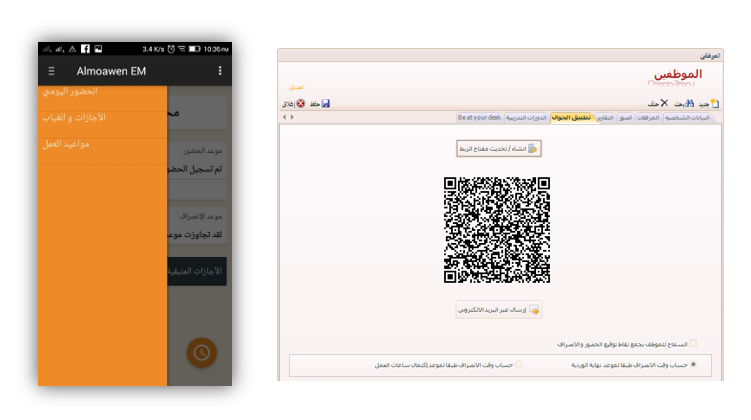Switch to the الدورات التدريبية tab
This screenshot has width=751, height=420.
(526, 118)
